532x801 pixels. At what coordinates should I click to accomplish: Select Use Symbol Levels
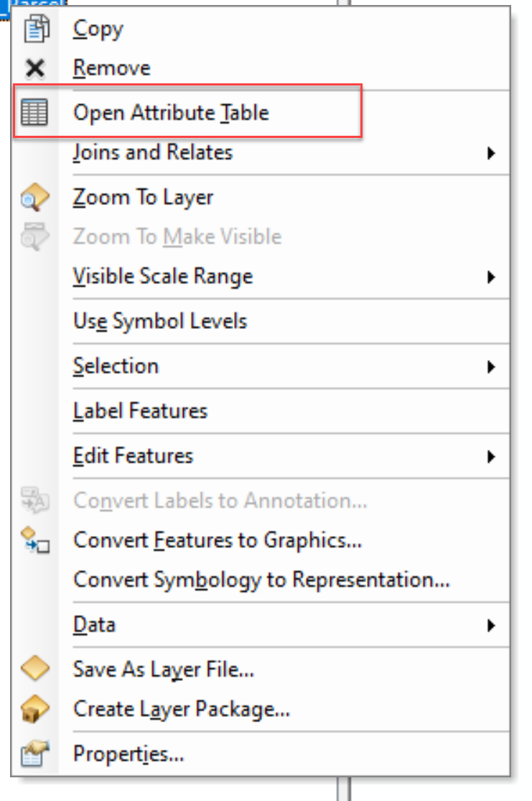(160, 321)
